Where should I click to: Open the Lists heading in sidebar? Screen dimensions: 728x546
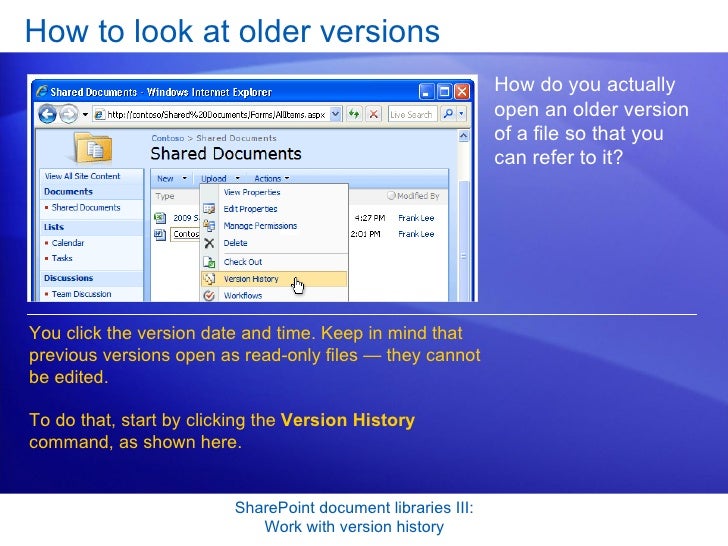coord(54,227)
